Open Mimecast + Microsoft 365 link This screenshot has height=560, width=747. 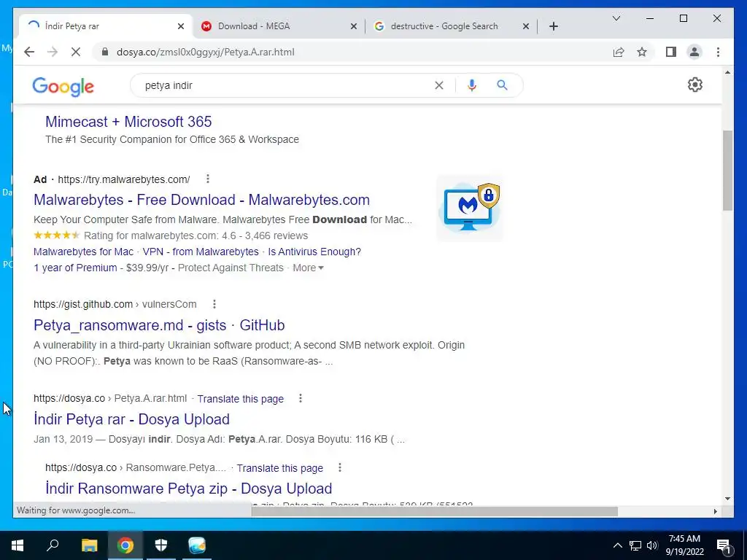128,122
